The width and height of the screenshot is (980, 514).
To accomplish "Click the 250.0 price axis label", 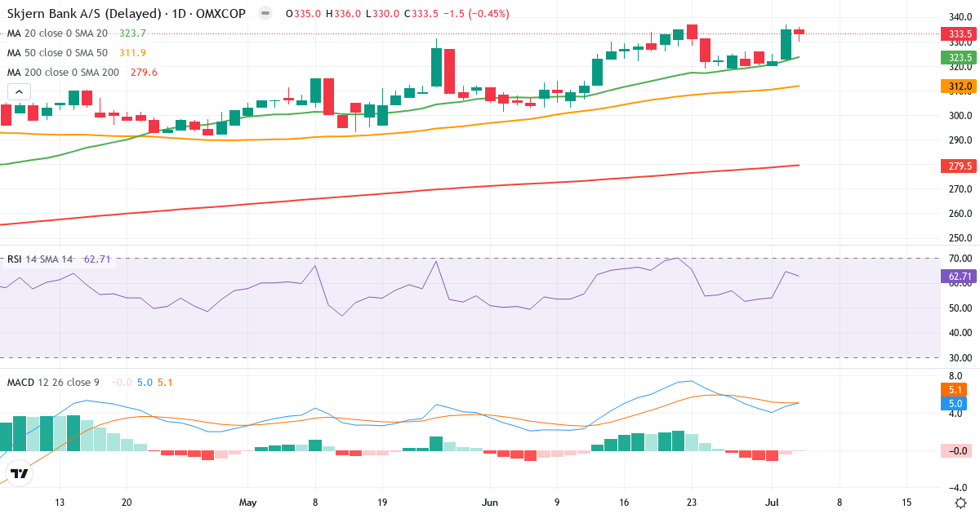I will [960, 239].
